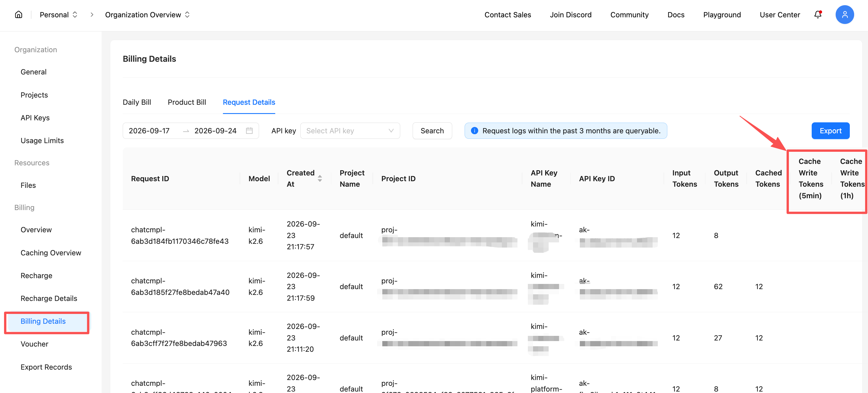Open Files under Resources

coord(28,185)
